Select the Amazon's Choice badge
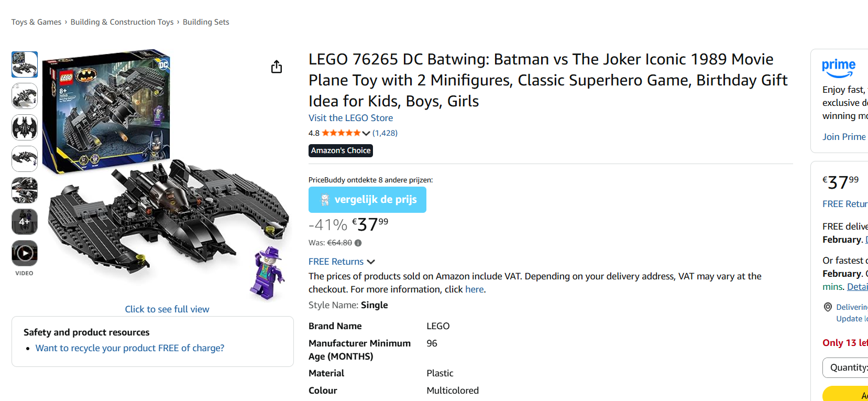 [340, 150]
